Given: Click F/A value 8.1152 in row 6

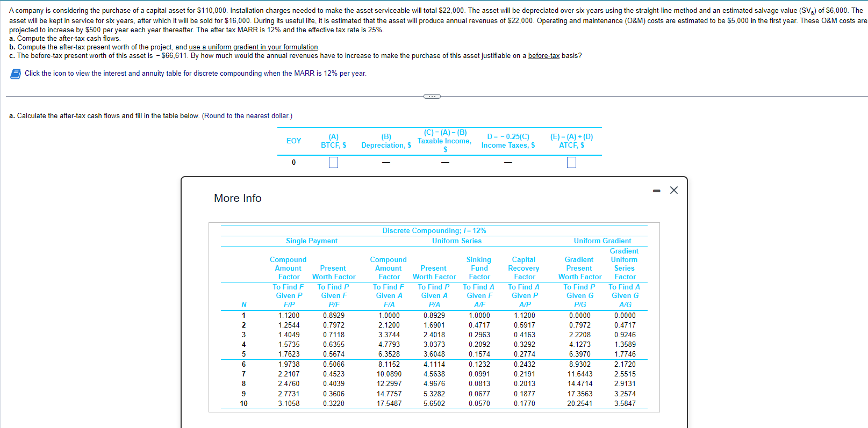Looking at the screenshot, I should coord(389,364).
